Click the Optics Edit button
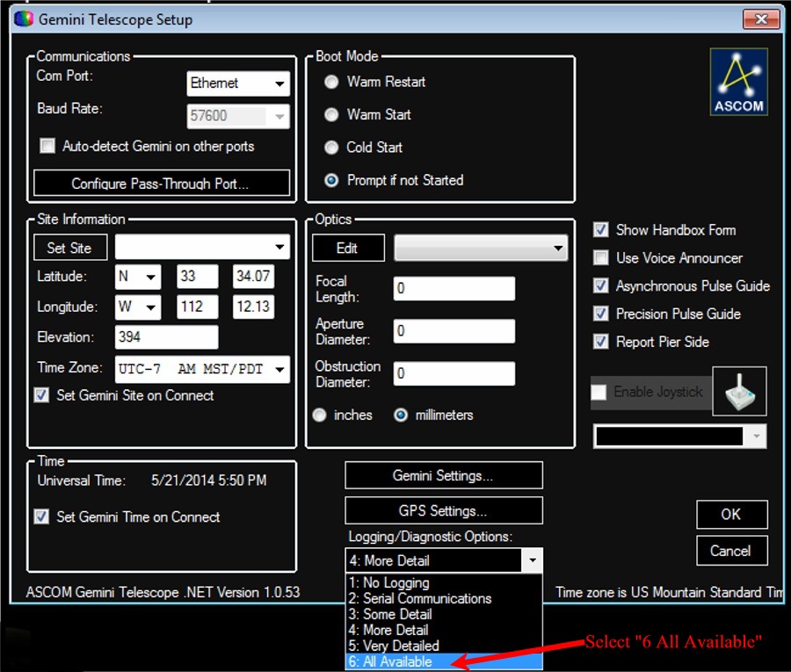This screenshot has width=791, height=672. [x=348, y=248]
